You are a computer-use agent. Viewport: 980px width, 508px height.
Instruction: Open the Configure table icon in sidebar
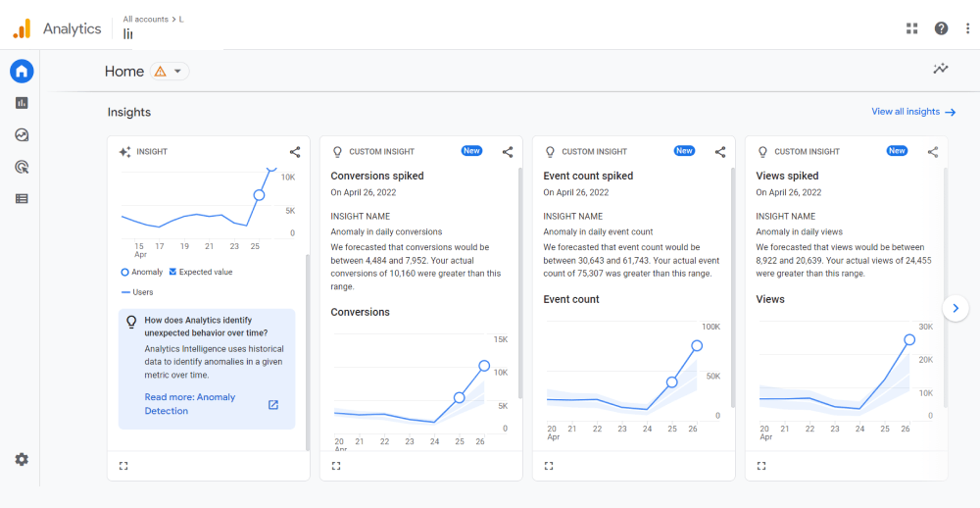(22, 199)
